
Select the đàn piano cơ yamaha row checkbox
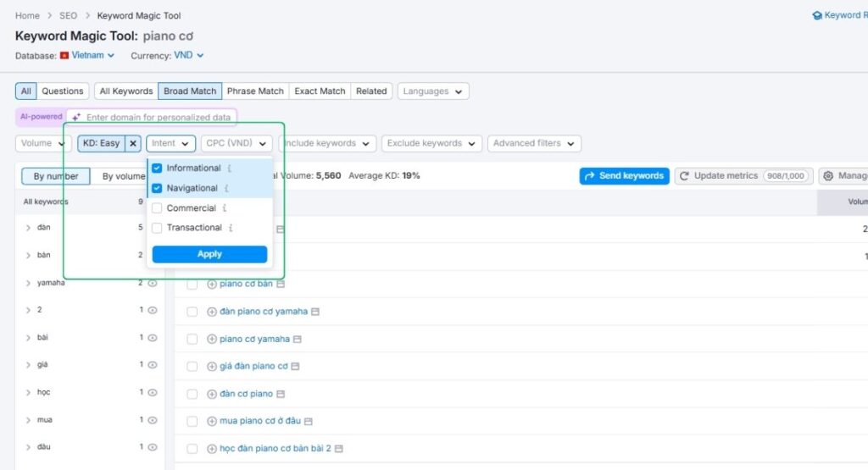(192, 312)
